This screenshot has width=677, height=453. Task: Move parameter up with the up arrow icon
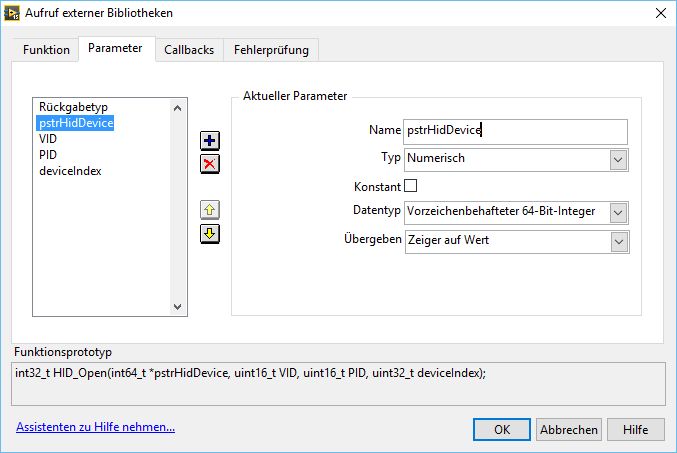pos(210,210)
